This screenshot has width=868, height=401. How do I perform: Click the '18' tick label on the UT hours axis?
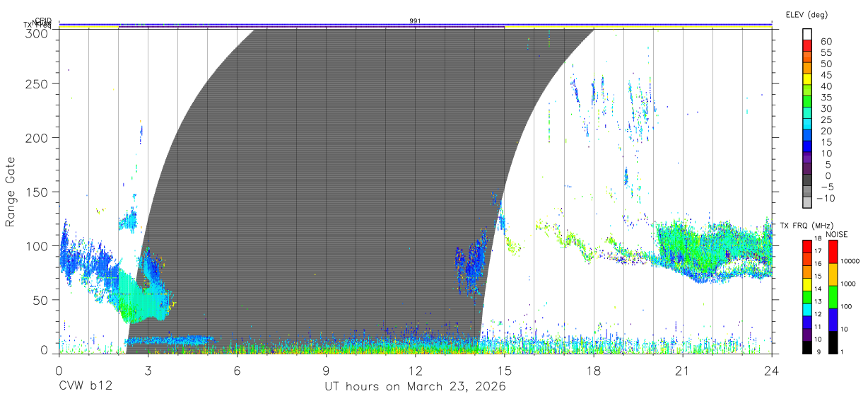point(594,371)
